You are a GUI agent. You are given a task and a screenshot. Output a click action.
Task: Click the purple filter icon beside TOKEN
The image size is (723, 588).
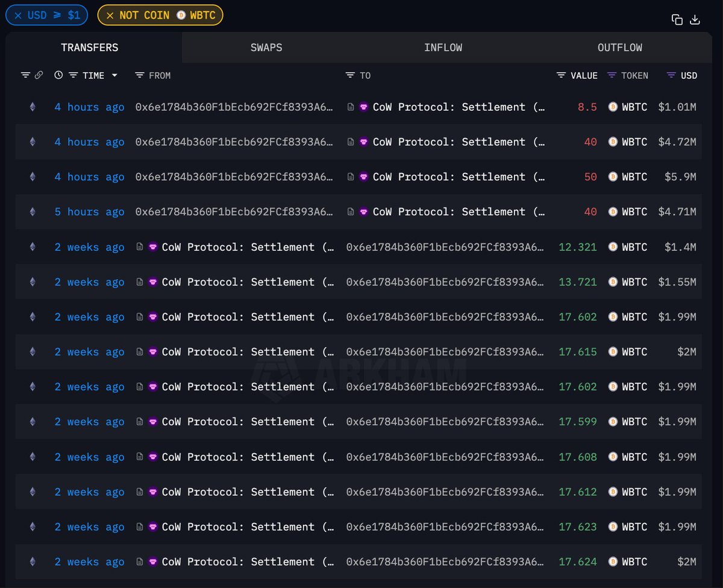pos(612,75)
